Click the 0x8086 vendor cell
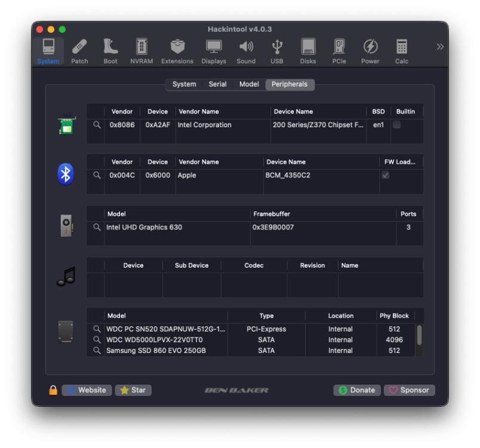The height and width of the screenshot is (448, 480). tap(122, 125)
